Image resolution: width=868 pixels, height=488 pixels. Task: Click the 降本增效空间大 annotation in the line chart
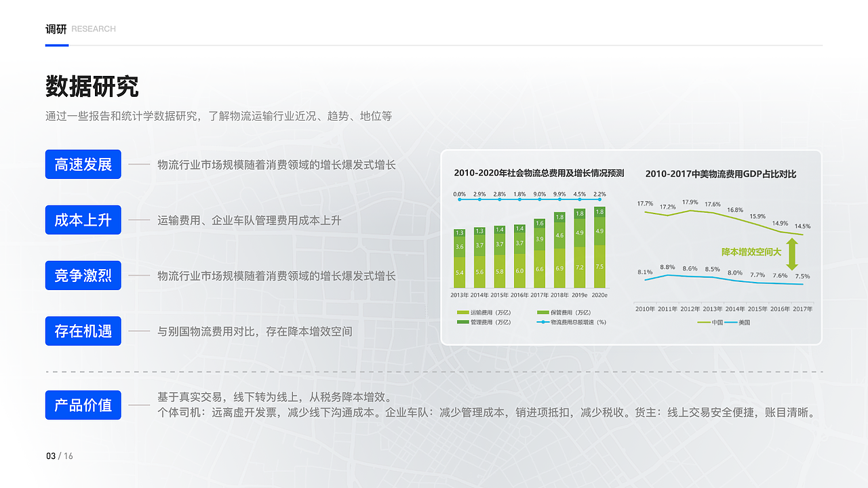751,251
